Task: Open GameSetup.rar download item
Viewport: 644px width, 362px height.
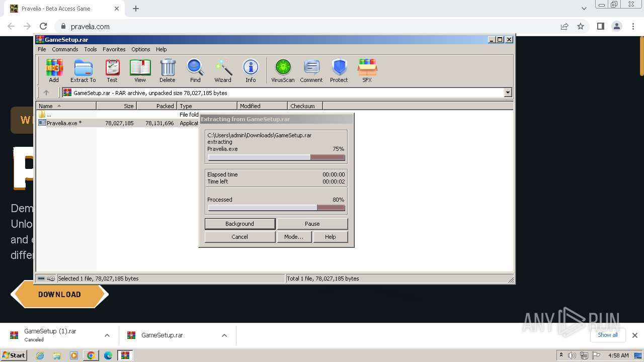Action: pos(162,335)
